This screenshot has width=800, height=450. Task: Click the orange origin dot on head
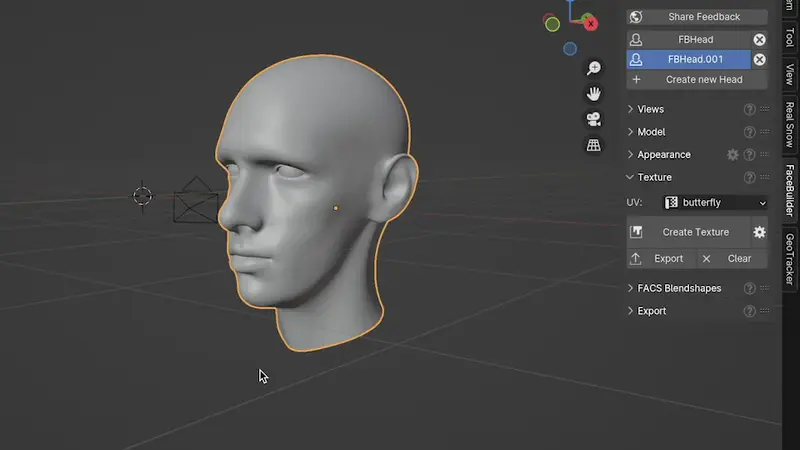pyautogui.click(x=336, y=208)
